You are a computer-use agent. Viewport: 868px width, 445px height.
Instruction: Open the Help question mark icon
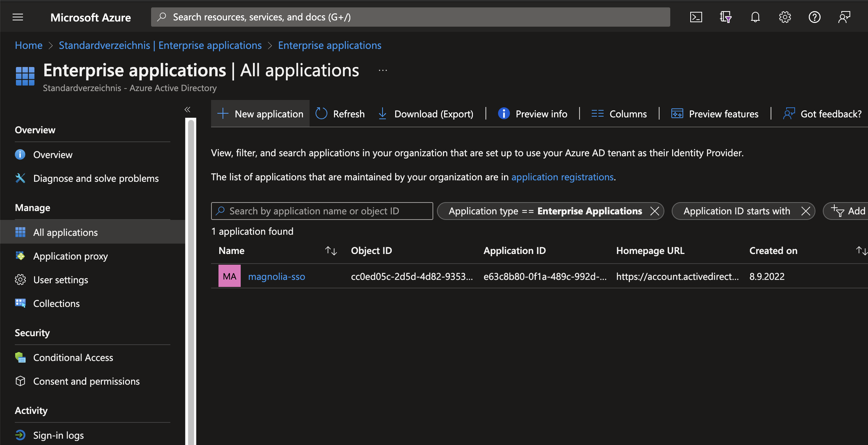point(815,17)
